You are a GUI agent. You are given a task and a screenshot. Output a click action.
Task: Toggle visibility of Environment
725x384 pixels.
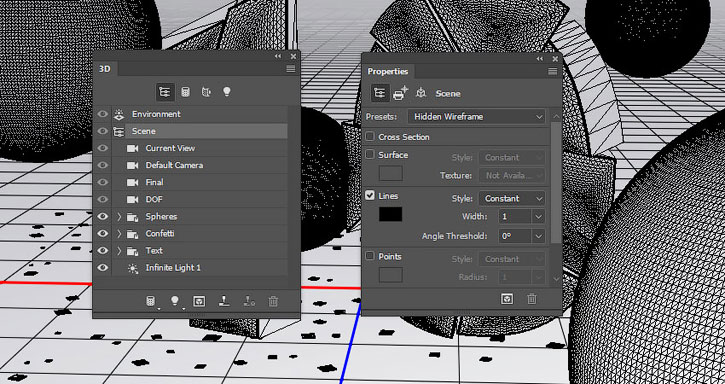[x=103, y=114]
